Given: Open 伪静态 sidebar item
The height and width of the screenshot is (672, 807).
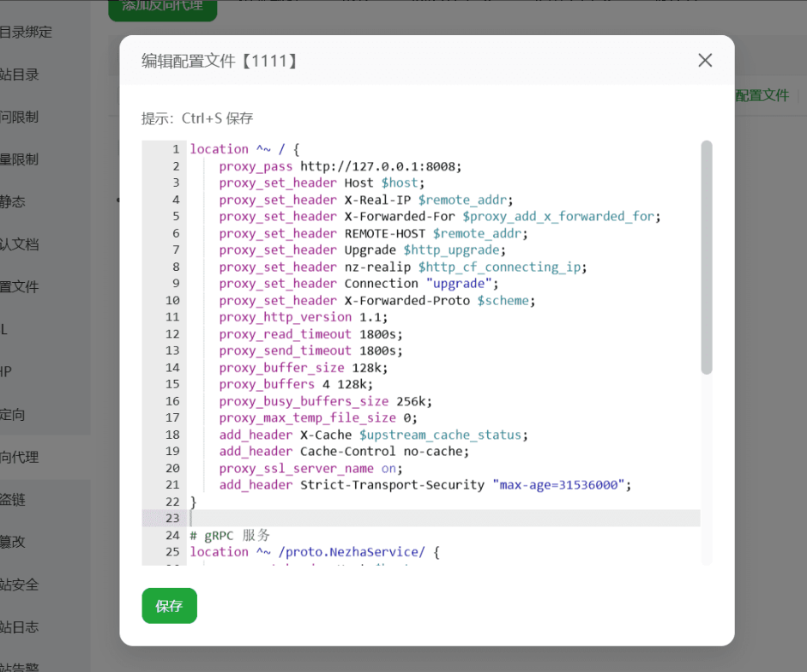Looking at the screenshot, I should 14,202.
